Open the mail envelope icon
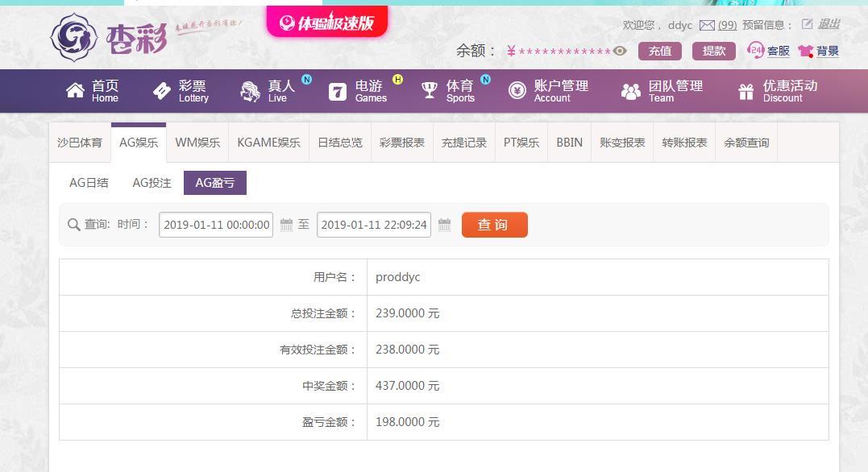 pyautogui.click(x=707, y=25)
